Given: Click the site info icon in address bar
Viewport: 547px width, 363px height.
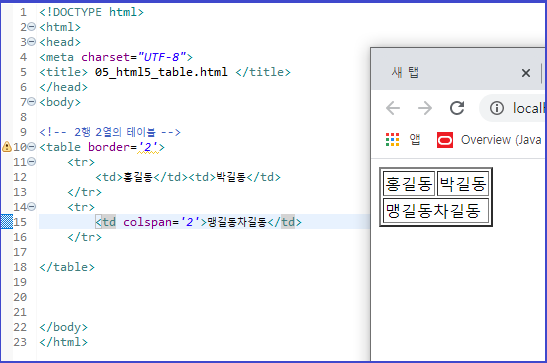Looking at the screenshot, I should [497, 108].
